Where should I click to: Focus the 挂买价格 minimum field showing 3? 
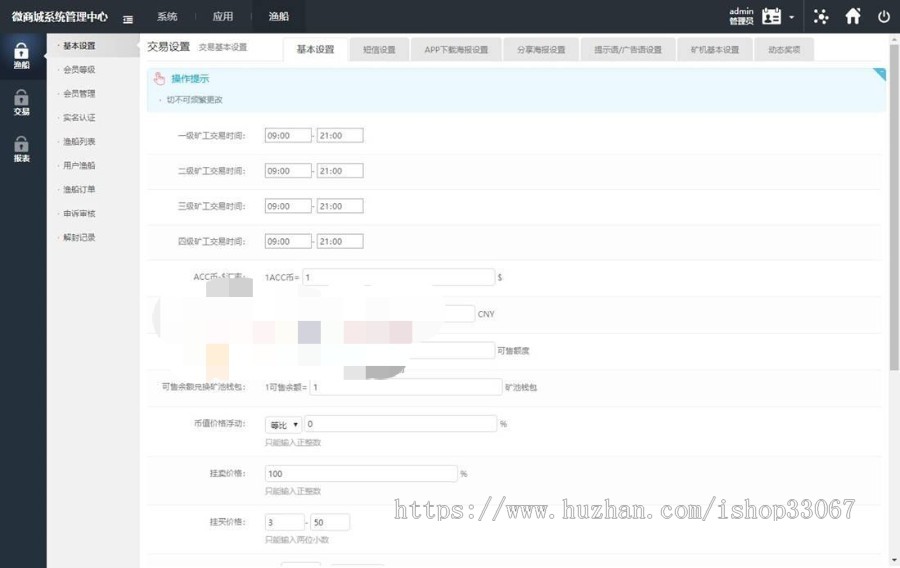click(285, 522)
